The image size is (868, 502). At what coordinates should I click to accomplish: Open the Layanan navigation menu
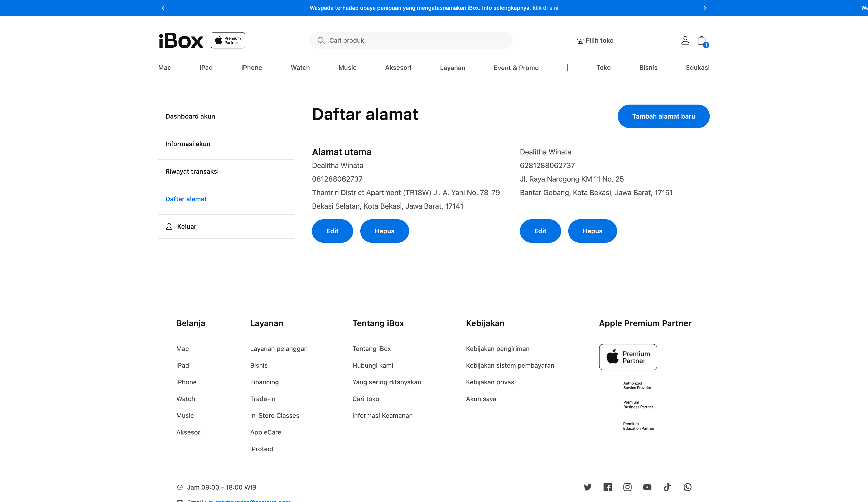click(452, 68)
